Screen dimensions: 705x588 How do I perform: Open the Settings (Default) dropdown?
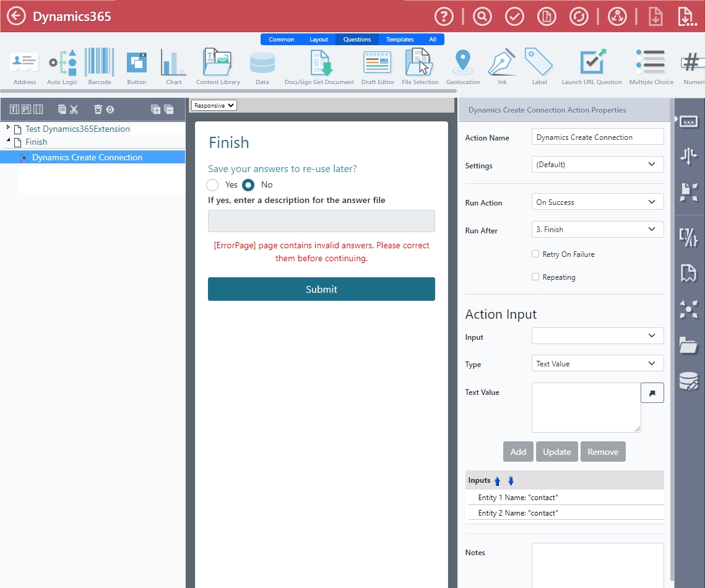coord(597,164)
